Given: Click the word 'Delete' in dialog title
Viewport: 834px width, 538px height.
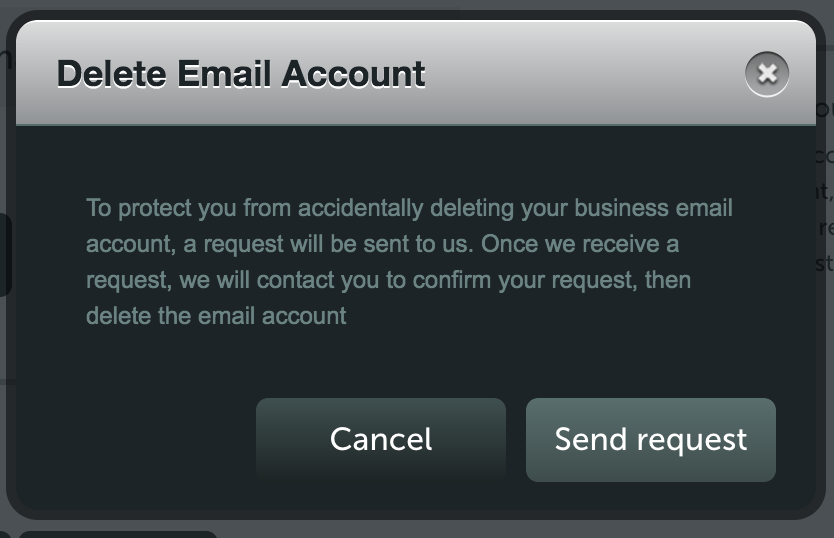Looking at the screenshot, I should click(112, 73).
